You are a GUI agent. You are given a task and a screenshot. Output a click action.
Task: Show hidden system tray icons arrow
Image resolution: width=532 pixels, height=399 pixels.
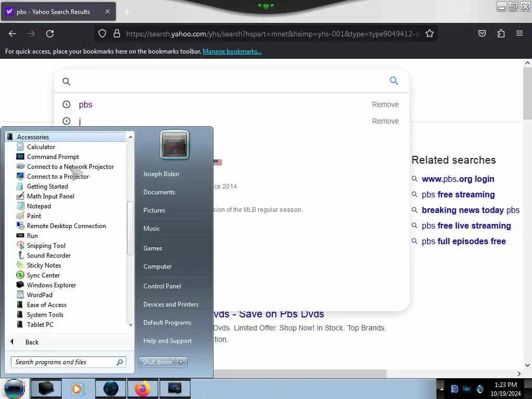pos(442,389)
